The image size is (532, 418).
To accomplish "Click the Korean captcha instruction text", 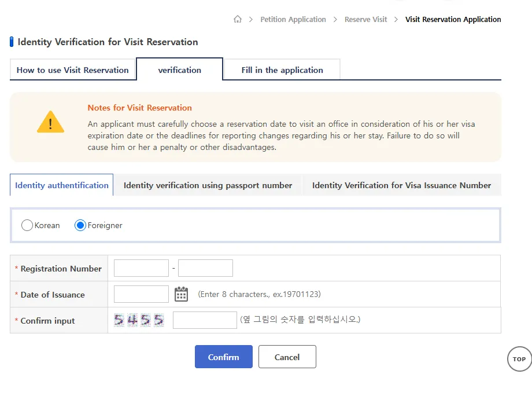I will point(300,319).
